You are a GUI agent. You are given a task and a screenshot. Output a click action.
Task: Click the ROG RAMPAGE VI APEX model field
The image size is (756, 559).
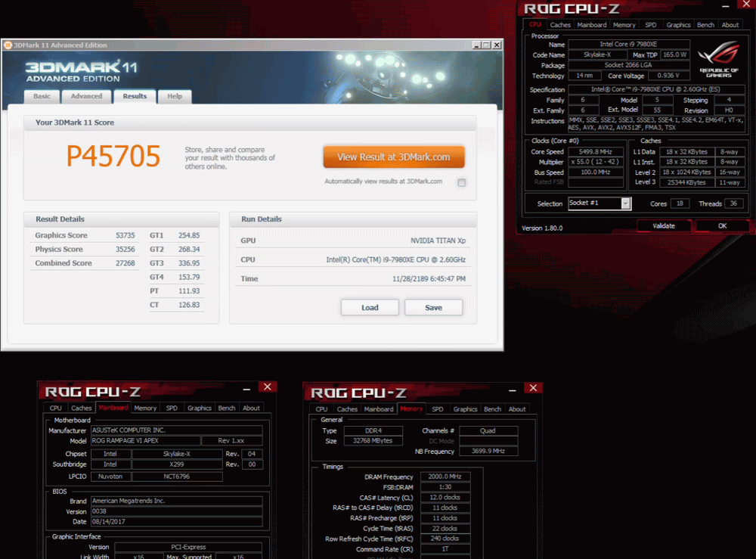click(x=146, y=440)
